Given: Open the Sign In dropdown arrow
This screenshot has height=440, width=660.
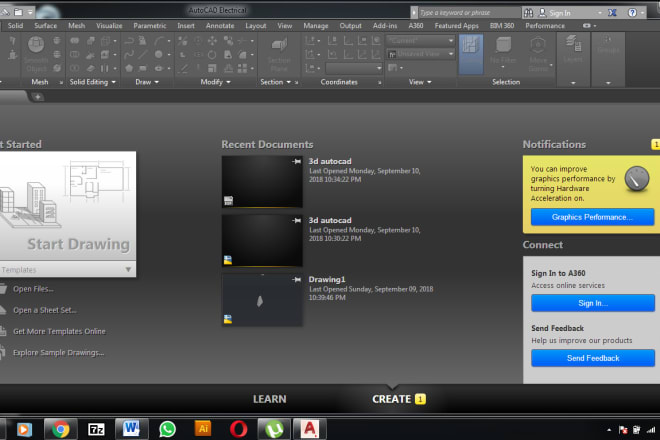Looking at the screenshot, I should pyautogui.click(x=599, y=13).
